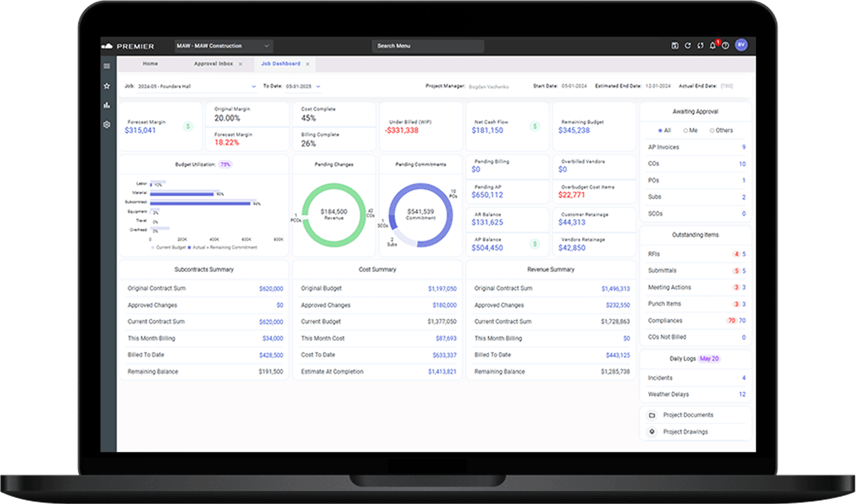Open the reports bar chart sidebar icon
856x504 pixels.
107,105
